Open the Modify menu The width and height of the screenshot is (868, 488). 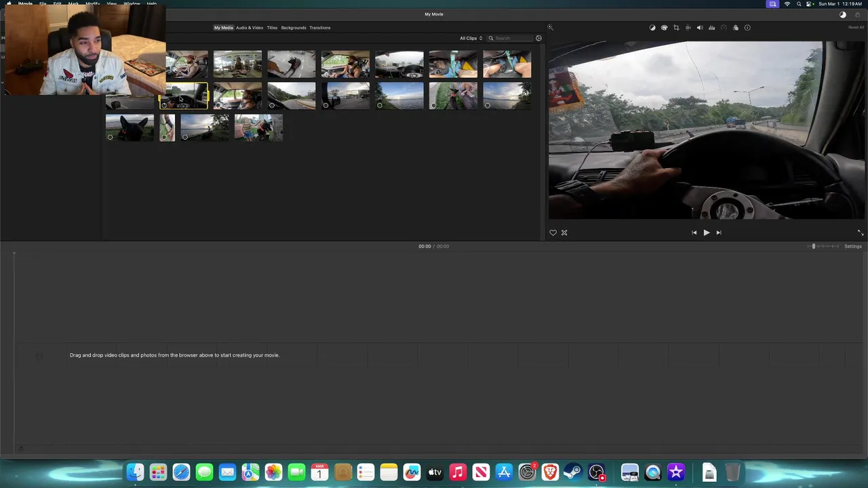(x=93, y=3)
